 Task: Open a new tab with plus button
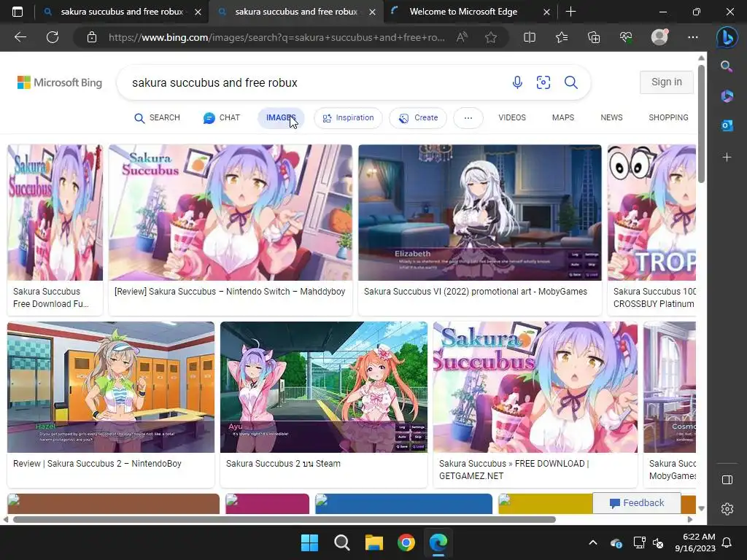pyautogui.click(x=570, y=12)
